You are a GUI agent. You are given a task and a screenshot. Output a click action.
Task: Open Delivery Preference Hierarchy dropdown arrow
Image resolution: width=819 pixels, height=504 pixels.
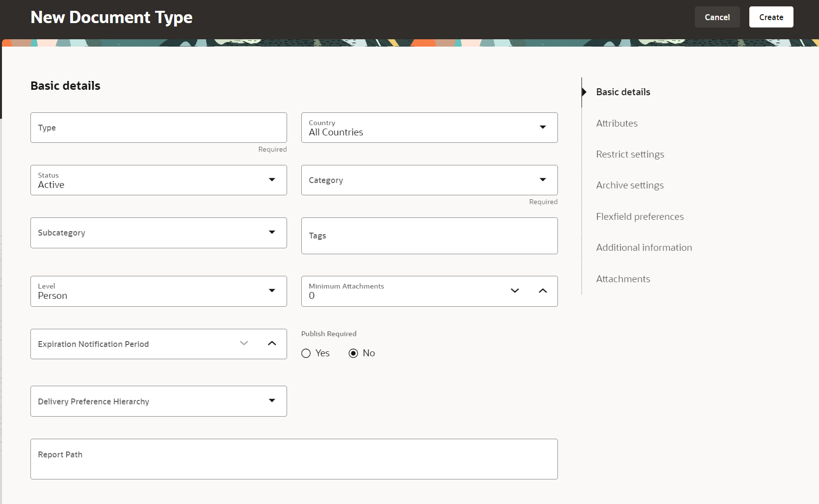point(272,400)
